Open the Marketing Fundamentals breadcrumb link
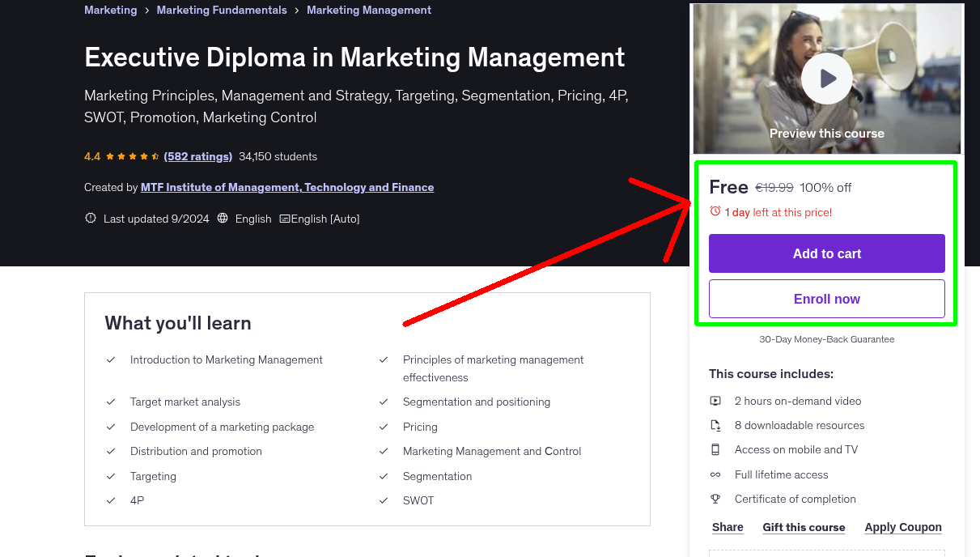 pos(222,11)
